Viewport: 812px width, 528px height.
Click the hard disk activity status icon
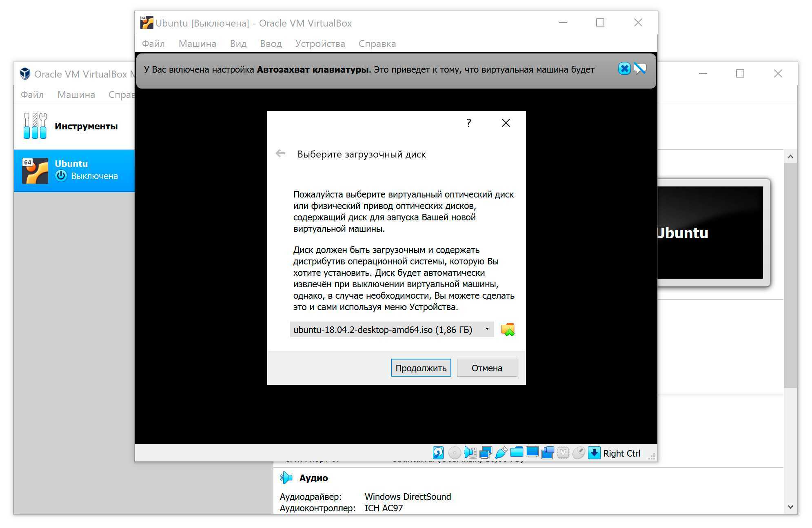tap(438, 453)
